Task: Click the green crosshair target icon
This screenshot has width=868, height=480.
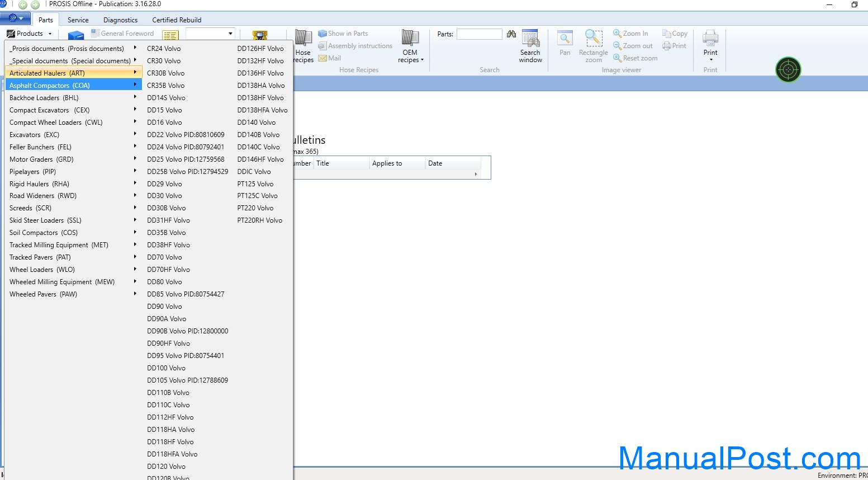Action: click(788, 70)
